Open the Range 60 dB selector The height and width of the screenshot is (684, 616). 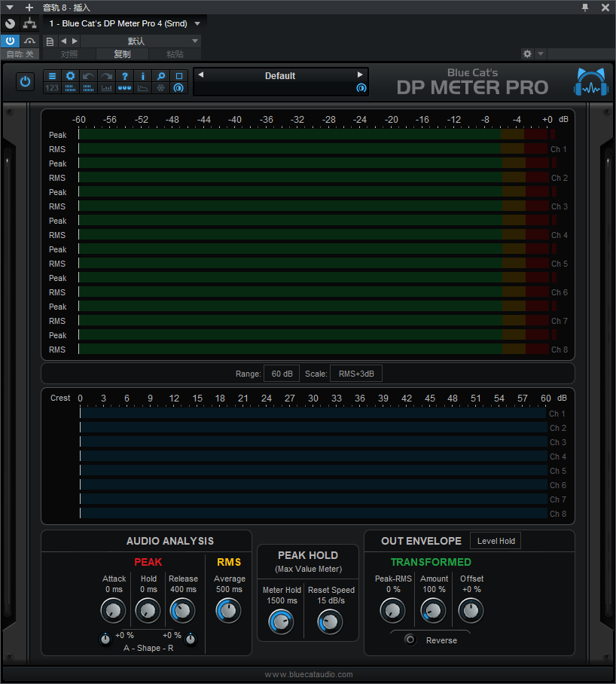(x=282, y=374)
